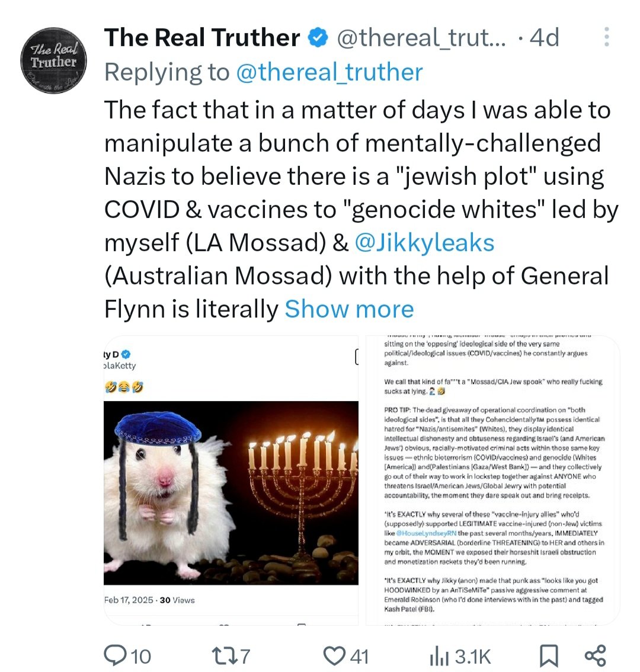
Task: Open the 4d timestamp permalink
Action: pyautogui.click(x=544, y=39)
